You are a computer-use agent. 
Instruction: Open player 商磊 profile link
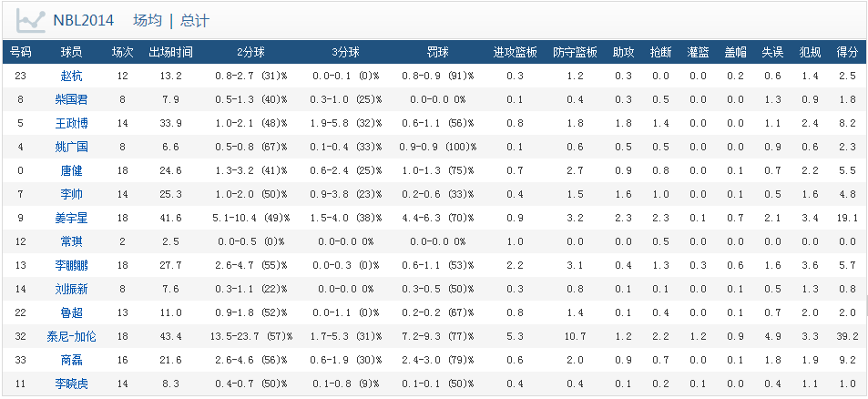(x=71, y=361)
